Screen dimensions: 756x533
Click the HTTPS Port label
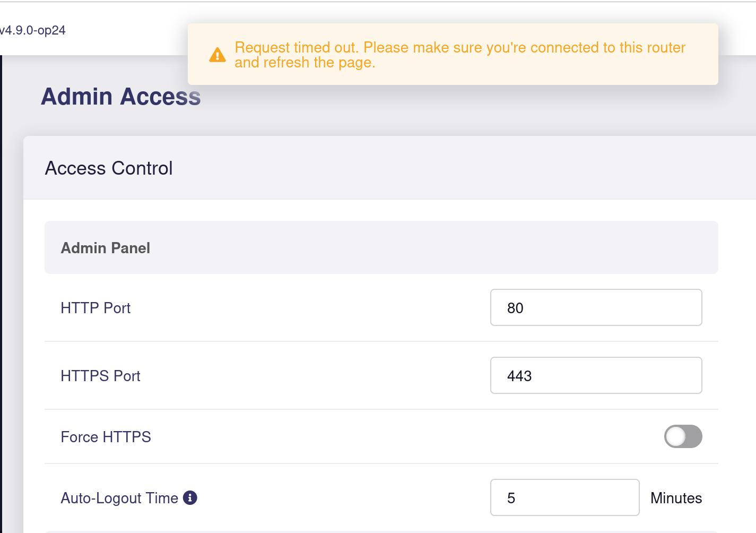click(x=100, y=376)
